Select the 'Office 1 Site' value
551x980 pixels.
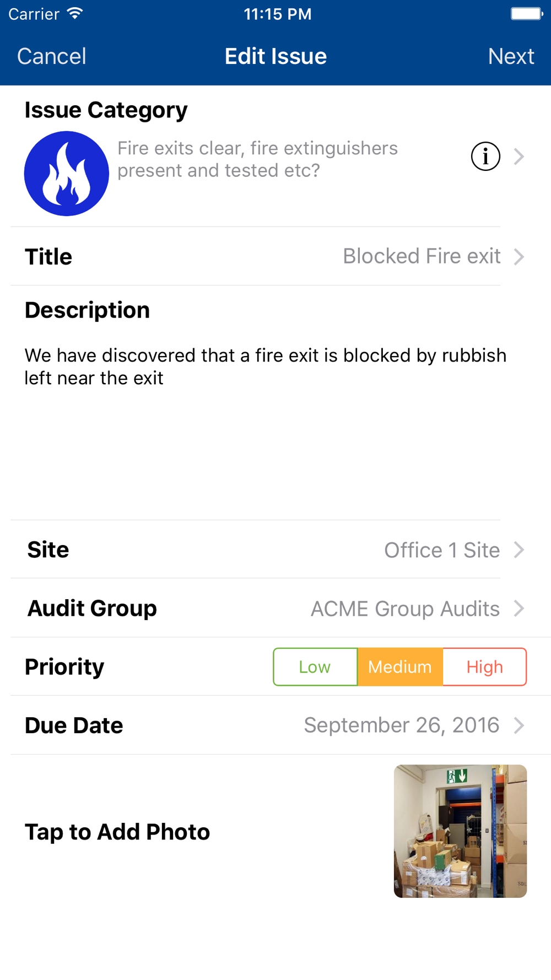click(x=442, y=550)
